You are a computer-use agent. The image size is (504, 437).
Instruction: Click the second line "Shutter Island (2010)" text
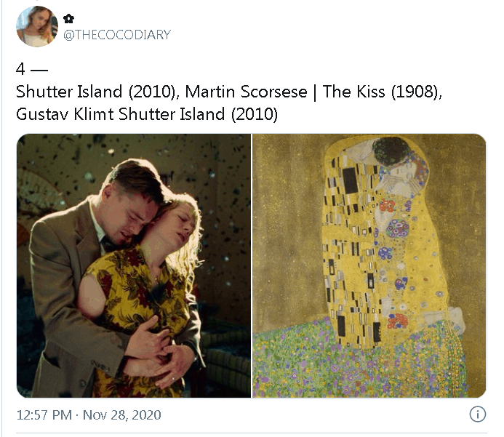point(198,114)
